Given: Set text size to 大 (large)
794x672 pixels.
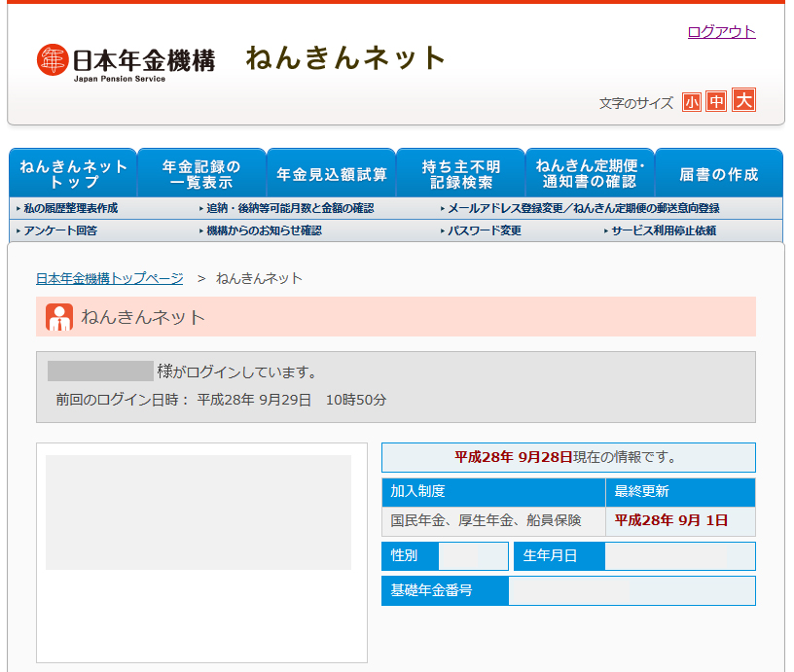Looking at the screenshot, I should [x=743, y=101].
